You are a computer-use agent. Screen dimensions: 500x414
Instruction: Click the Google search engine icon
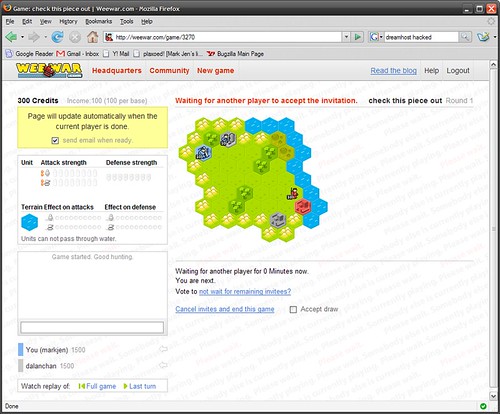pyautogui.click(x=374, y=37)
